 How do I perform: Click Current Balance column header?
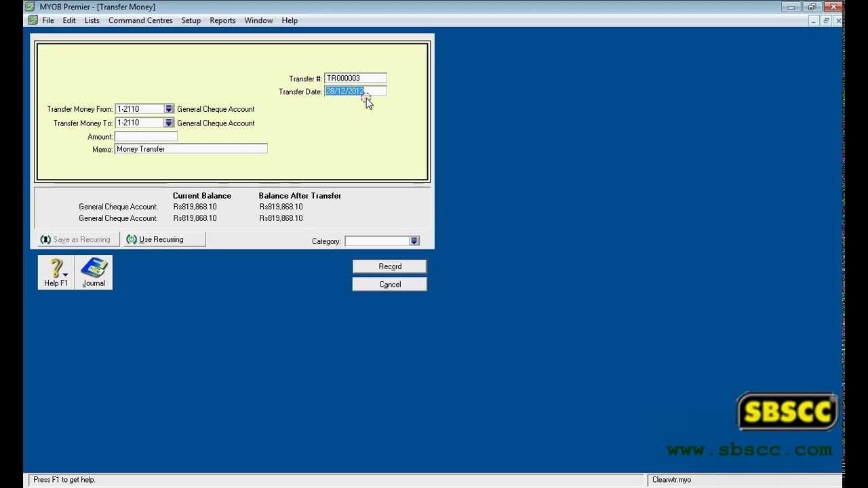[202, 196]
